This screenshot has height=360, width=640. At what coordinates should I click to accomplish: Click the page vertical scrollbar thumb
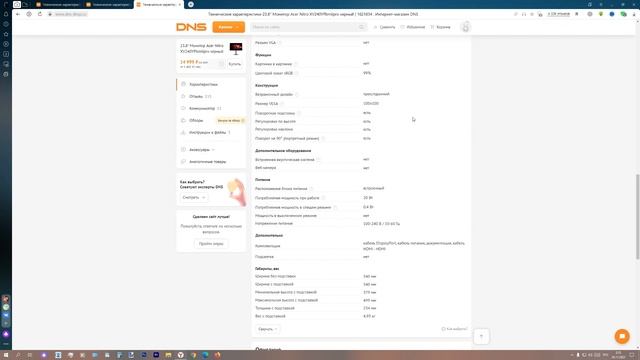pyautogui.click(x=637, y=216)
